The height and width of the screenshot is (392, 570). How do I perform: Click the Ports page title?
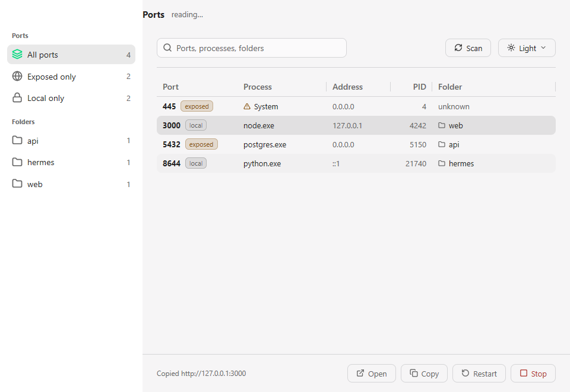pyautogui.click(x=153, y=14)
